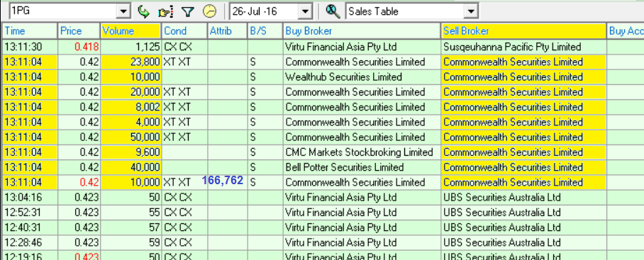
Task: Select the 12:40:31 time cell
Action: tap(30, 227)
